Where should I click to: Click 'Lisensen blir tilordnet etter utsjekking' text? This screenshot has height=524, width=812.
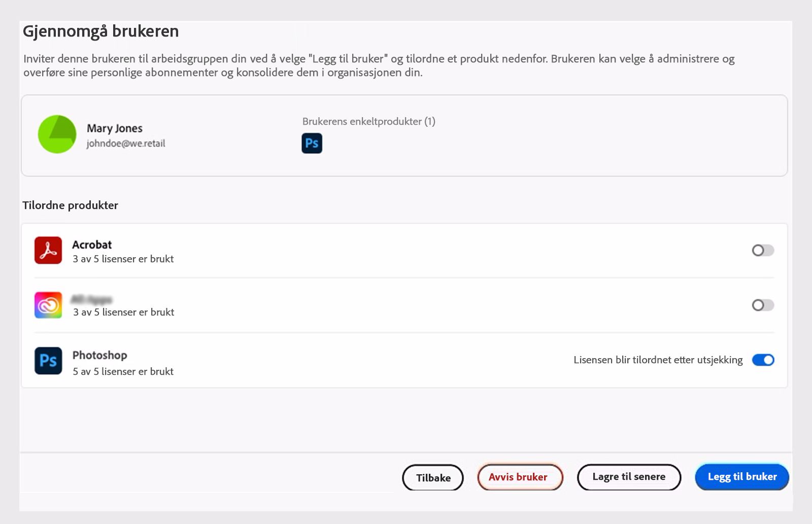point(658,360)
